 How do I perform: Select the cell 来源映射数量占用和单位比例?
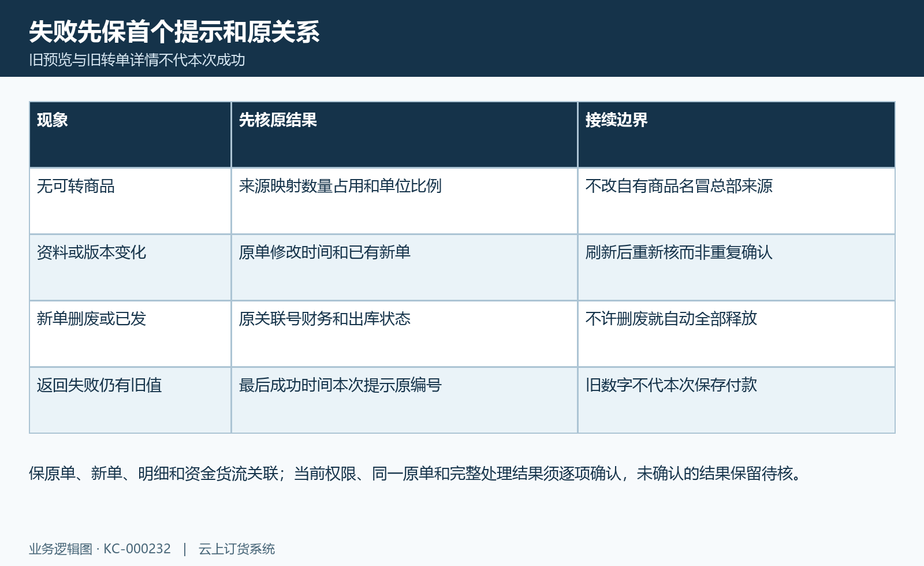coord(404,201)
